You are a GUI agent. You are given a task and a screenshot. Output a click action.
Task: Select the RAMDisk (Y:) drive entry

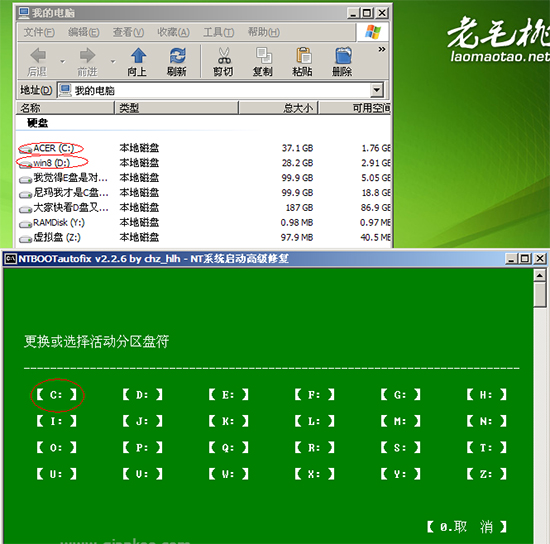(x=52, y=223)
